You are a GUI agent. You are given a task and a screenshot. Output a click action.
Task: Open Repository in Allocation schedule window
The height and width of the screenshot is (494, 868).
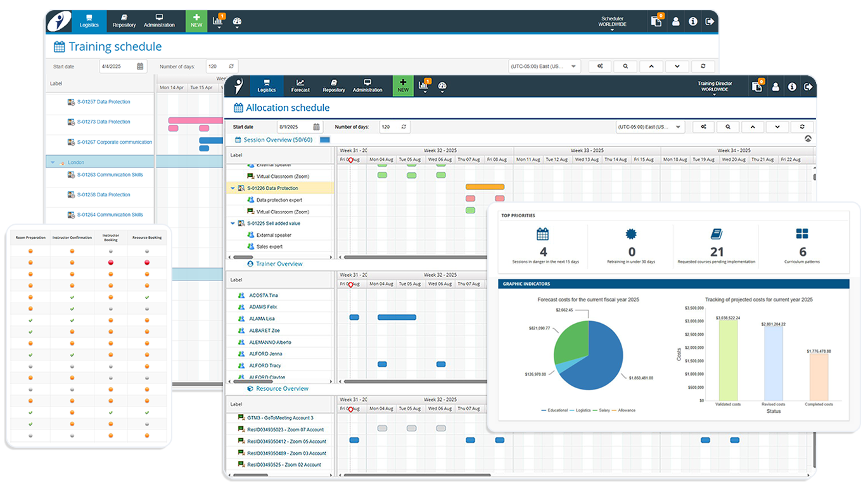point(334,86)
